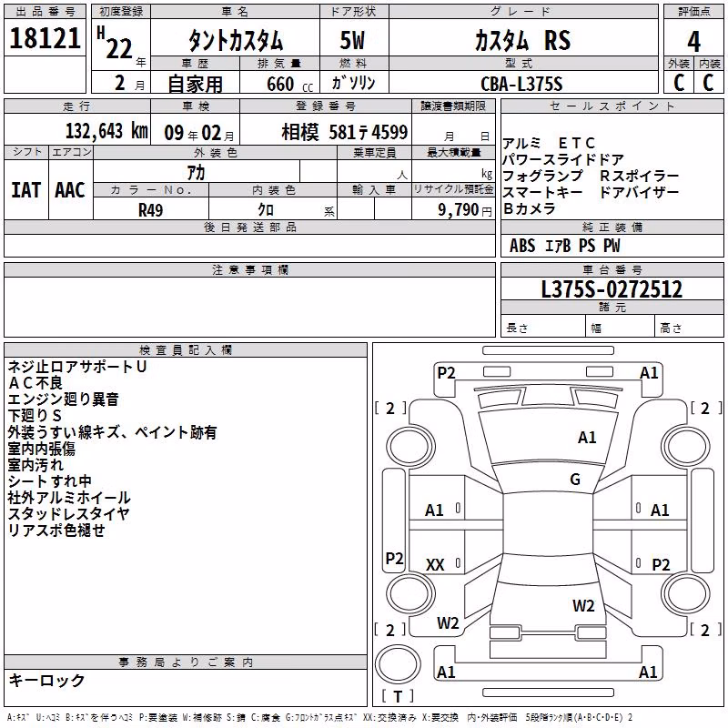
Task: Click the G mark on the windshield
Action: click(x=575, y=479)
